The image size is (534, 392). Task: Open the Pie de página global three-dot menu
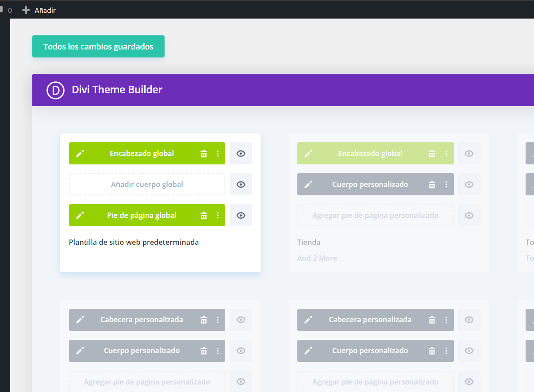(x=218, y=215)
